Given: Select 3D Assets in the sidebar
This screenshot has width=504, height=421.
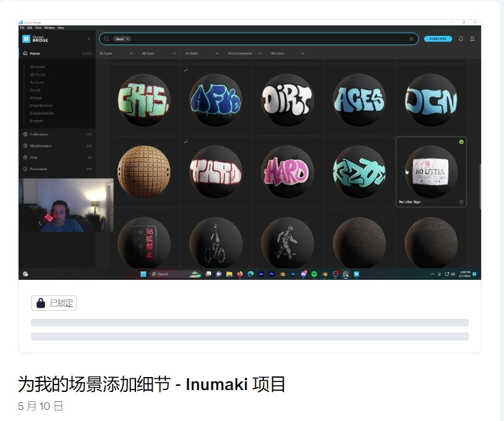Looking at the screenshot, I should pyautogui.click(x=38, y=67).
